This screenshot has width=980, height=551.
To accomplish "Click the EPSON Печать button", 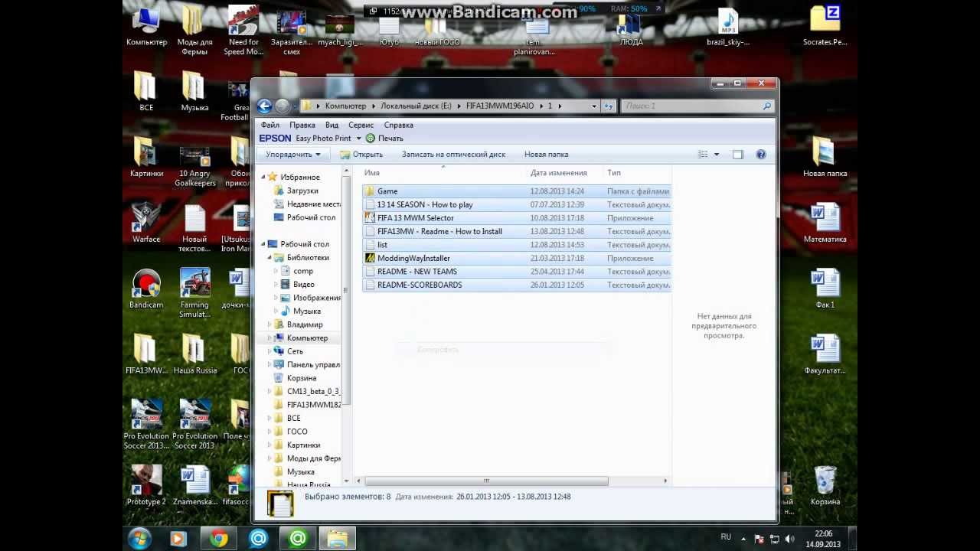I will point(384,139).
